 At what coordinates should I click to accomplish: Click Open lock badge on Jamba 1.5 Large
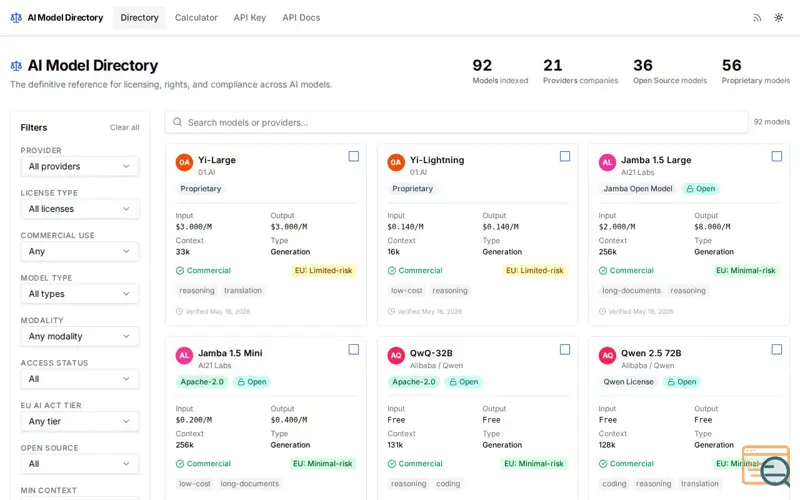pyautogui.click(x=700, y=189)
